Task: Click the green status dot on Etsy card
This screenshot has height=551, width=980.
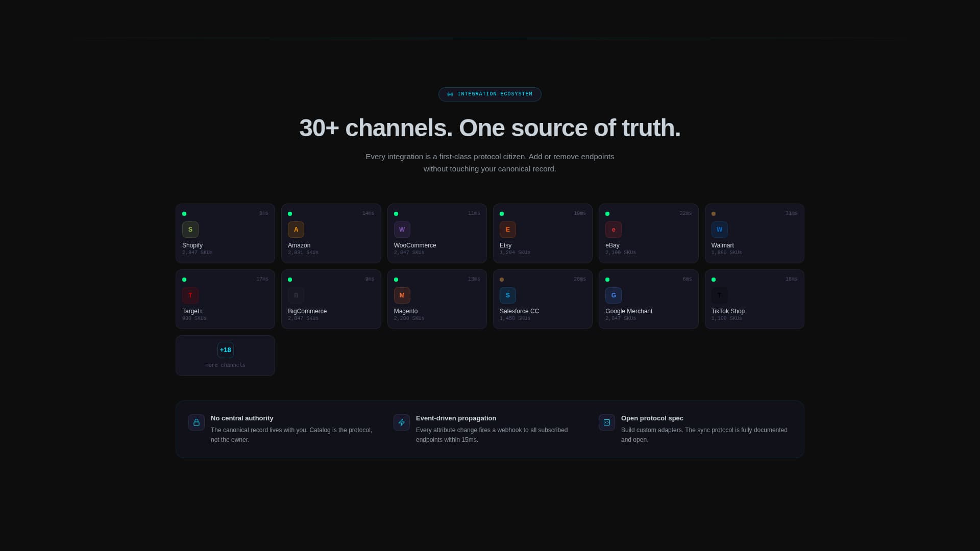Action: coord(502,214)
